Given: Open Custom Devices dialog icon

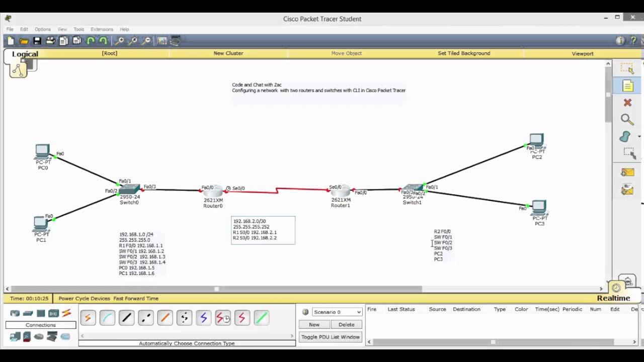Looking at the screenshot, I should (x=175, y=41).
